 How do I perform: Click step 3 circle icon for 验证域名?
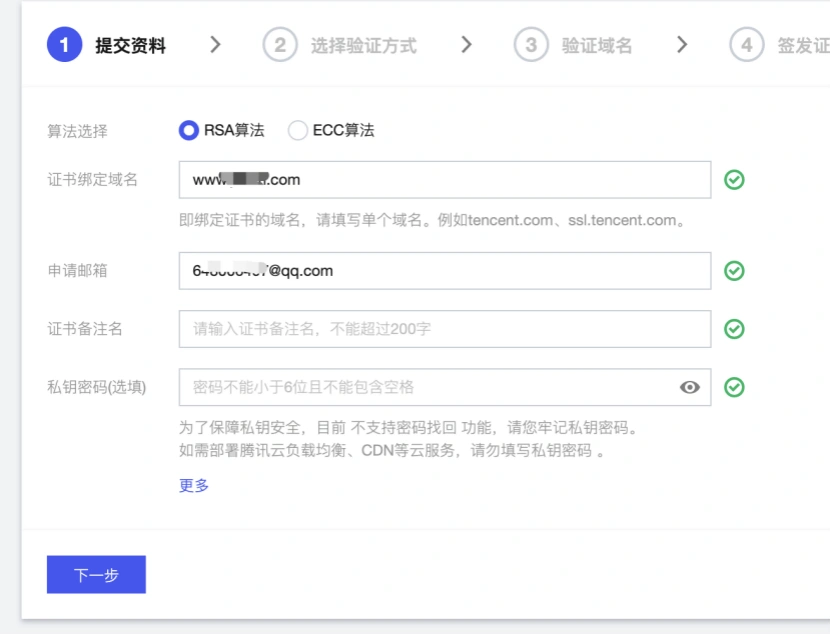(x=531, y=45)
